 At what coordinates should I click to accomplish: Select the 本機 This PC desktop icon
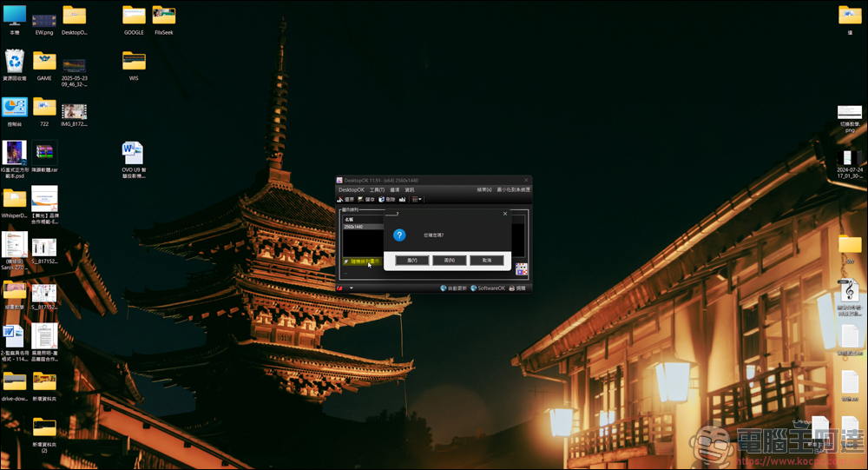tap(15, 20)
